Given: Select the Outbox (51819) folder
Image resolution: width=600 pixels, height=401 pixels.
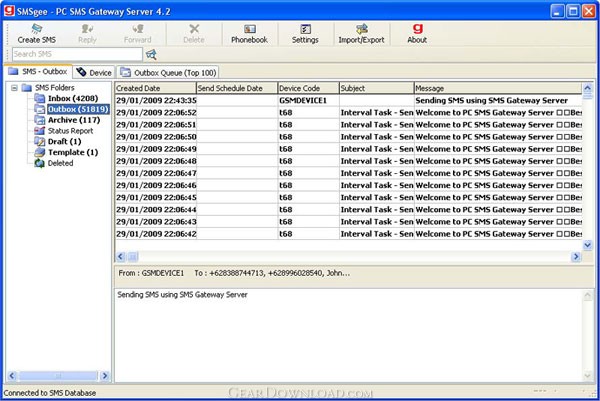Looking at the screenshot, I should (78, 109).
